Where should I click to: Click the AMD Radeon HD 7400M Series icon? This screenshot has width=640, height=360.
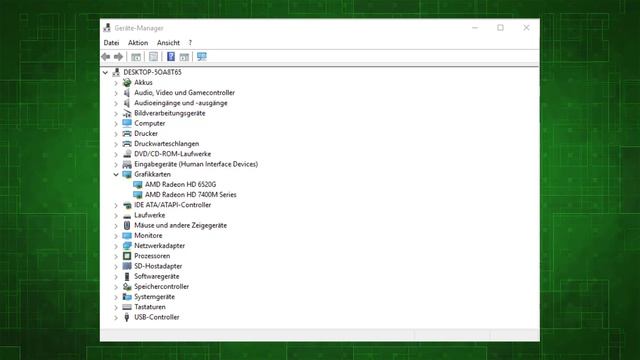click(138, 195)
